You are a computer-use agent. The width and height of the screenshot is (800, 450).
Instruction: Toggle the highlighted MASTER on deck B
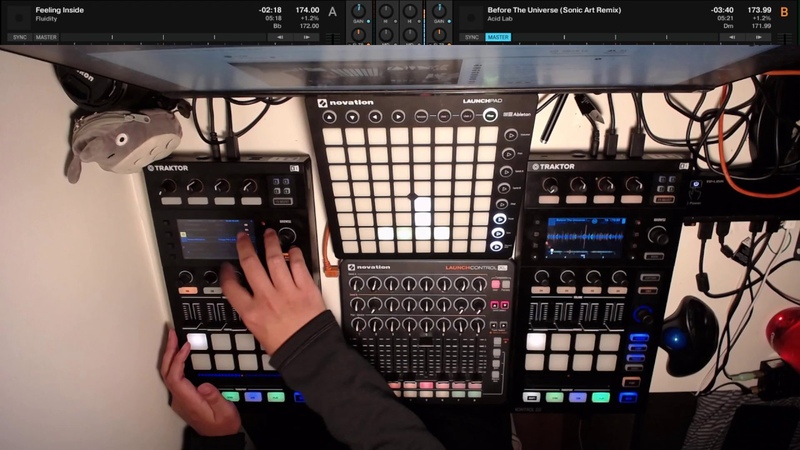coord(498,37)
